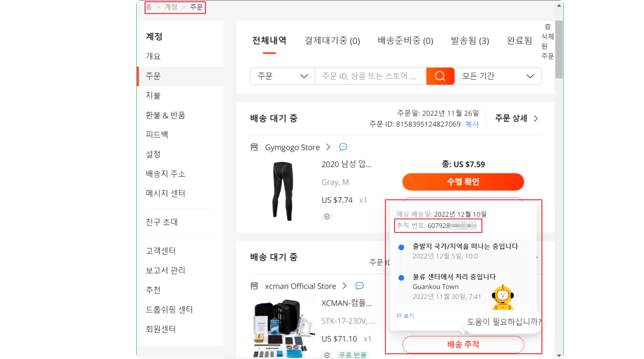Open 친구 초대 in sidebar
The image size is (644, 359).
pos(162,222)
